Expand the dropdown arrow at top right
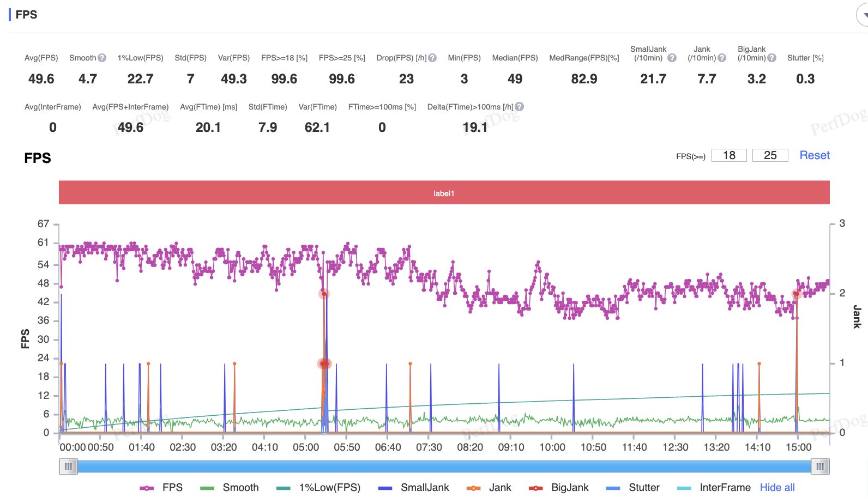Screen dimensions: 868x497 [864, 15]
